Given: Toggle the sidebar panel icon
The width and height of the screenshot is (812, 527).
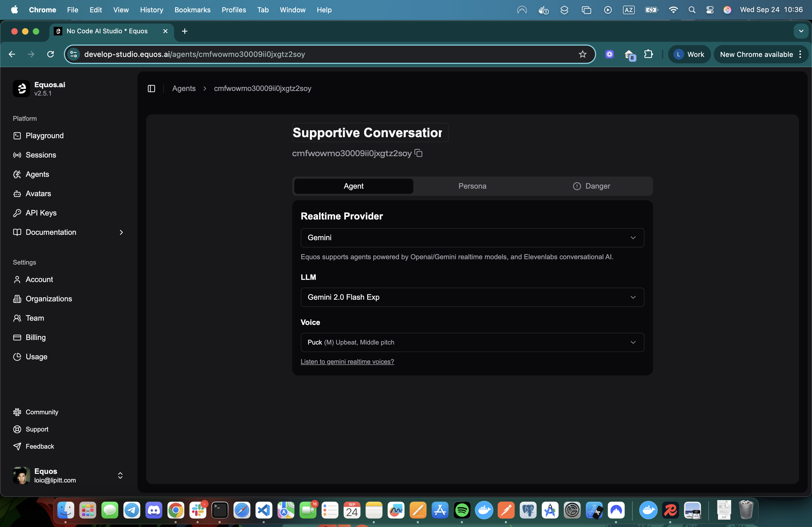Looking at the screenshot, I should click(151, 89).
